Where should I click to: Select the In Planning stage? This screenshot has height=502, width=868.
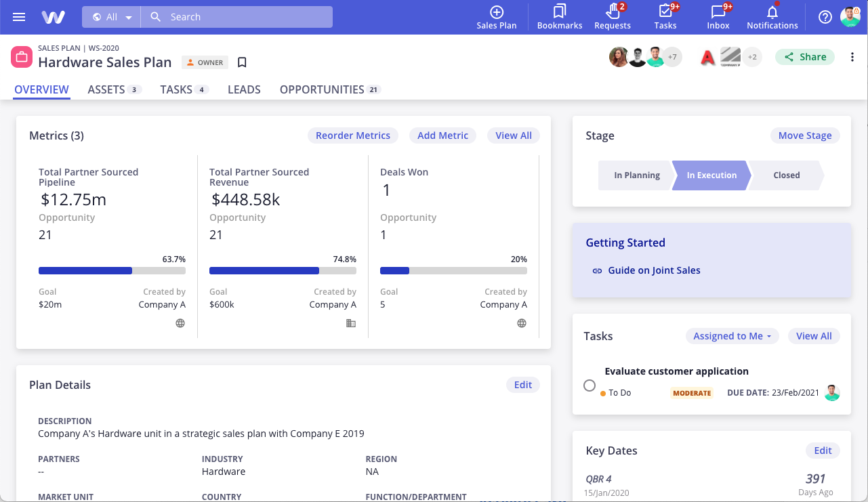tap(636, 175)
